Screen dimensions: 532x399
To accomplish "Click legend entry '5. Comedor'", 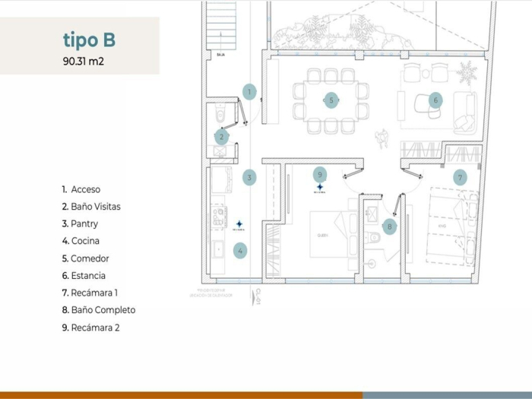I will (85, 258).
